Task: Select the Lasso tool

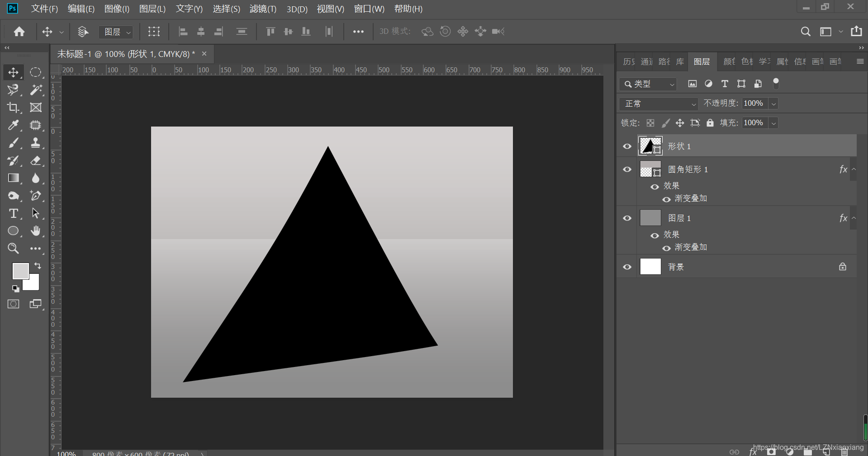Action: 13,90
